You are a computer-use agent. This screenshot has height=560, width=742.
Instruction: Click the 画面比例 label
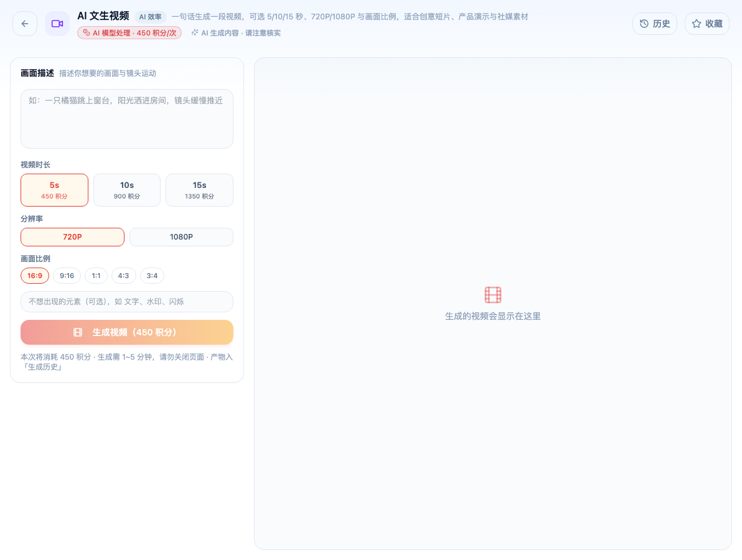pos(35,258)
